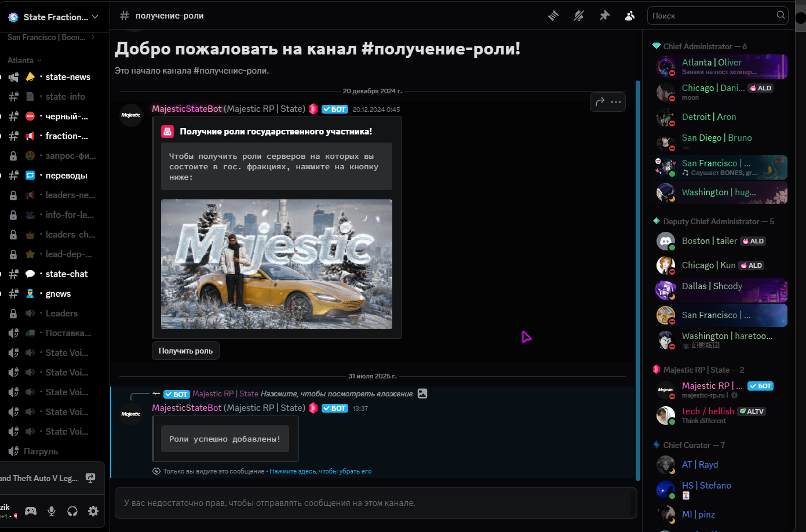Click the disabled message input box
The image size is (806, 532).
tap(376, 503)
